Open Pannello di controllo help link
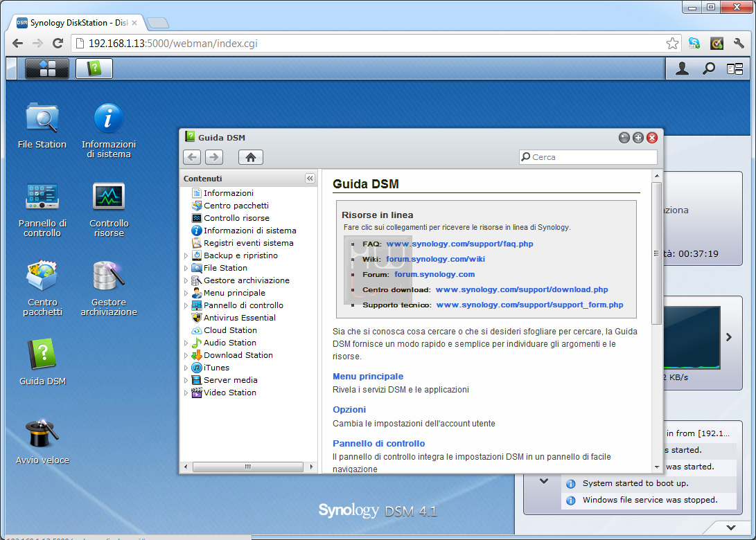756x540 pixels. [x=378, y=443]
